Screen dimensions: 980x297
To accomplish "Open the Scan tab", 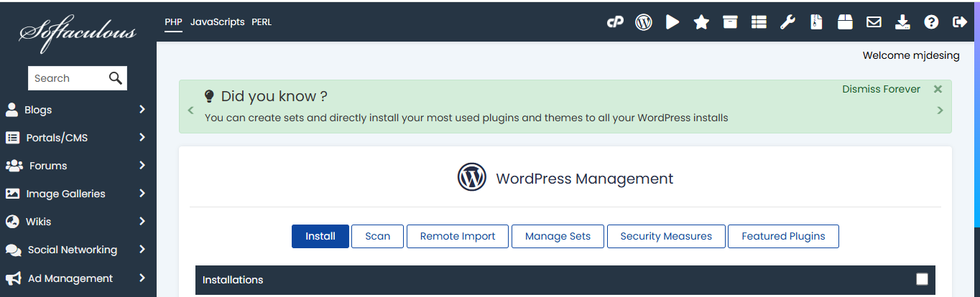I will 378,236.
